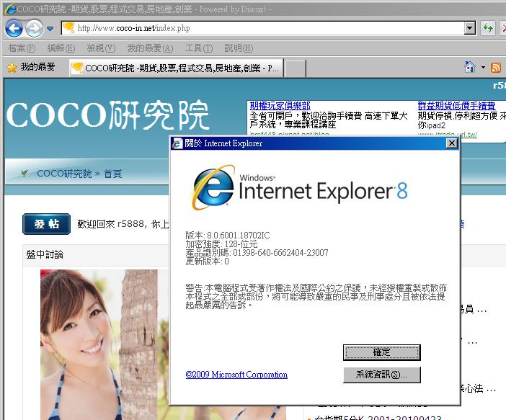Click the 產品識別碼 product ID text
Screen dimensions: 506x420
point(257,253)
